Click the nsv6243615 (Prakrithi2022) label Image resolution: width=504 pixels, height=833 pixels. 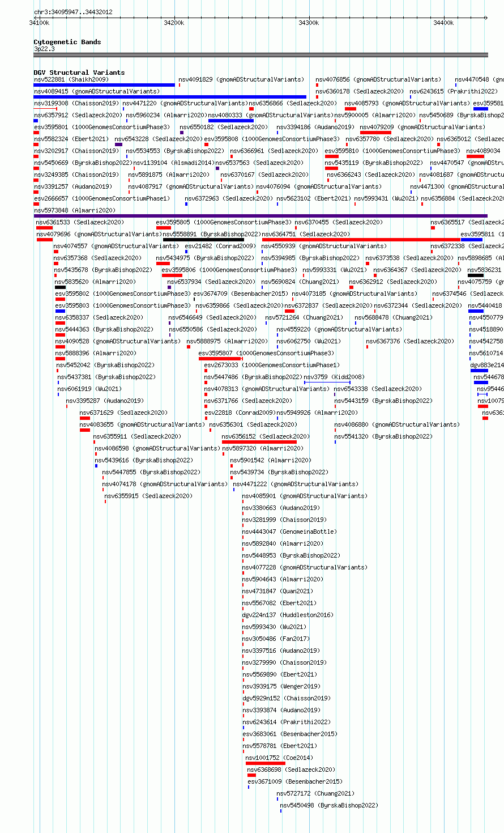point(454,92)
